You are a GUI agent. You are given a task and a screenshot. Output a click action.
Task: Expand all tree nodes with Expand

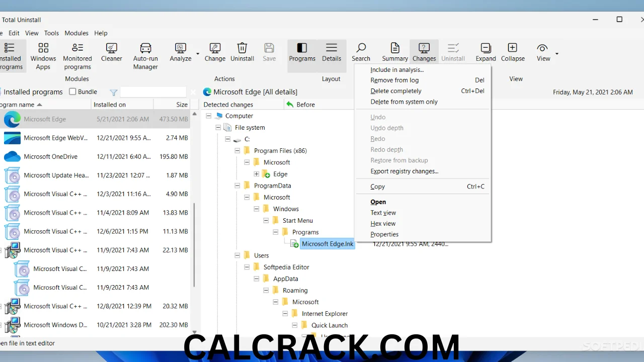pos(486,52)
